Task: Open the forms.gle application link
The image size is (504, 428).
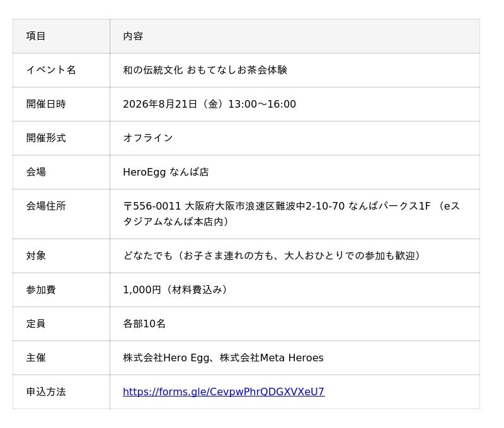Action: click(224, 391)
